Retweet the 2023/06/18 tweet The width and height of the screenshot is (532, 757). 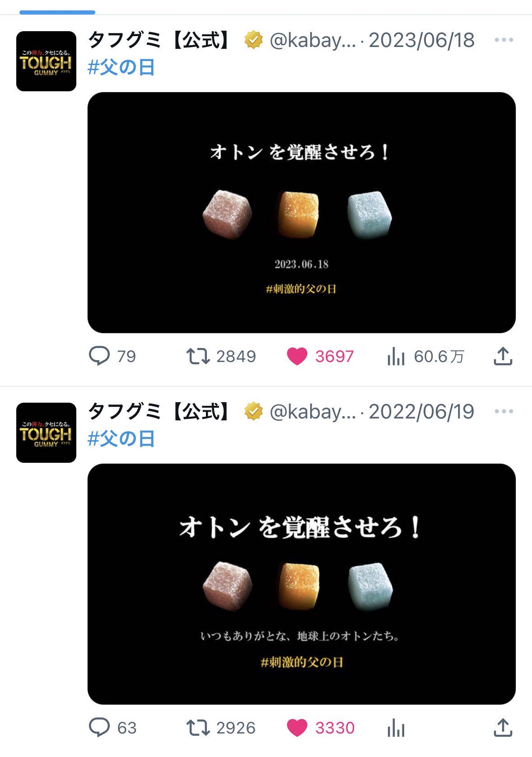click(x=221, y=357)
